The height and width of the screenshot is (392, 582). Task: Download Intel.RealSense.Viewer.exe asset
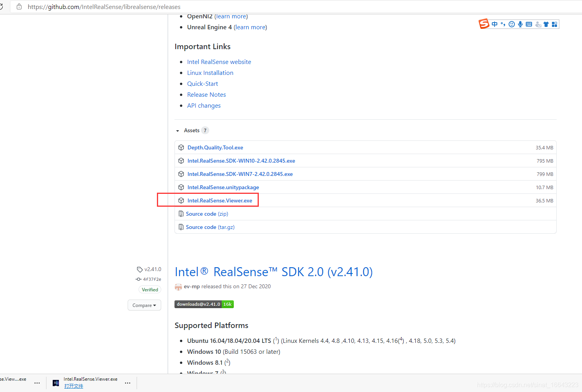[x=220, y=200]
